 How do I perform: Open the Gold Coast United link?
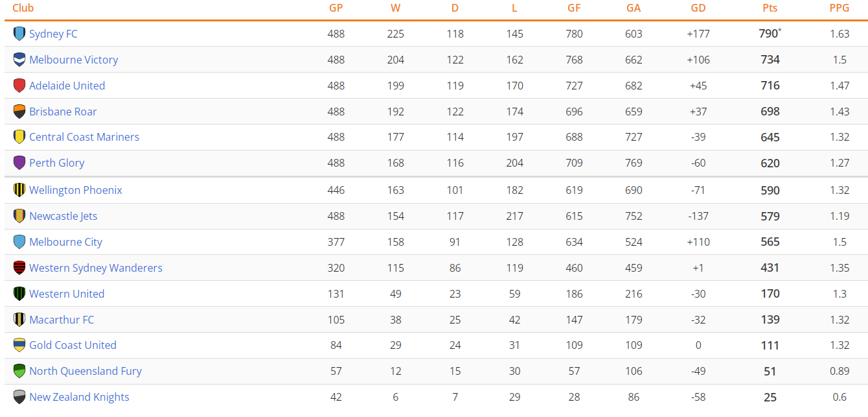[73, 345]
